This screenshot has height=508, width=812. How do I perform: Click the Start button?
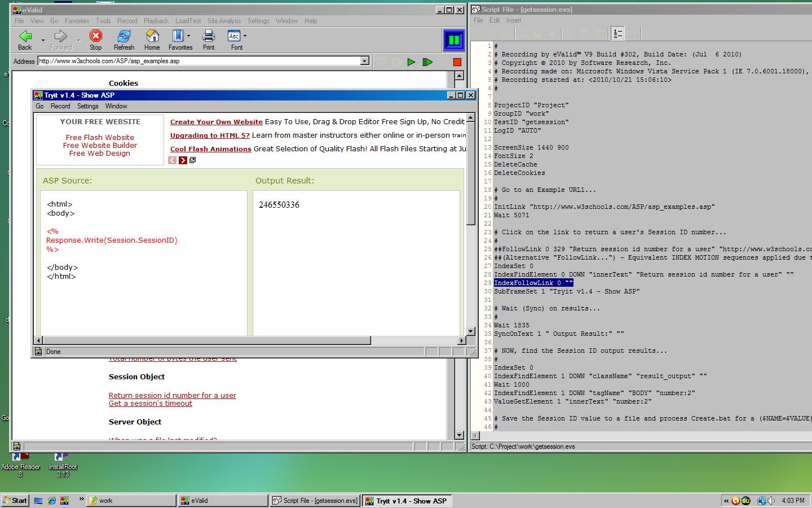click(x=15, y=501)
